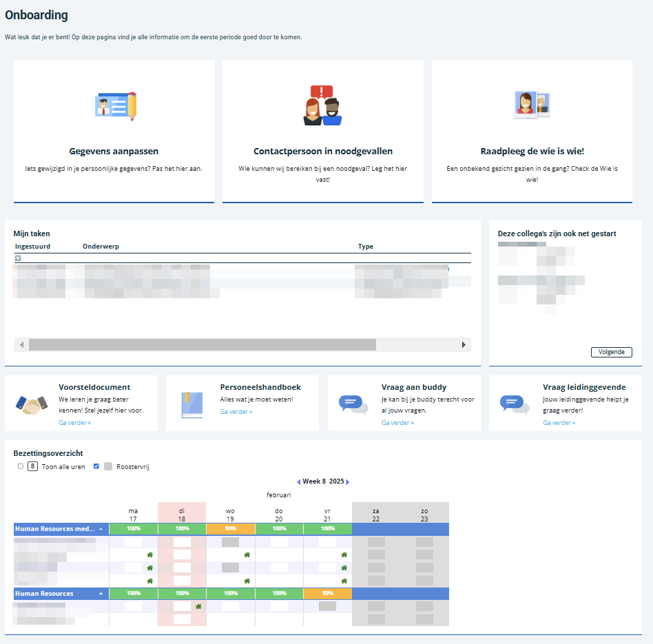Click the filter icon under Ingestuurd column
This screenshot has width=653, height=644.
click(18, 258)
